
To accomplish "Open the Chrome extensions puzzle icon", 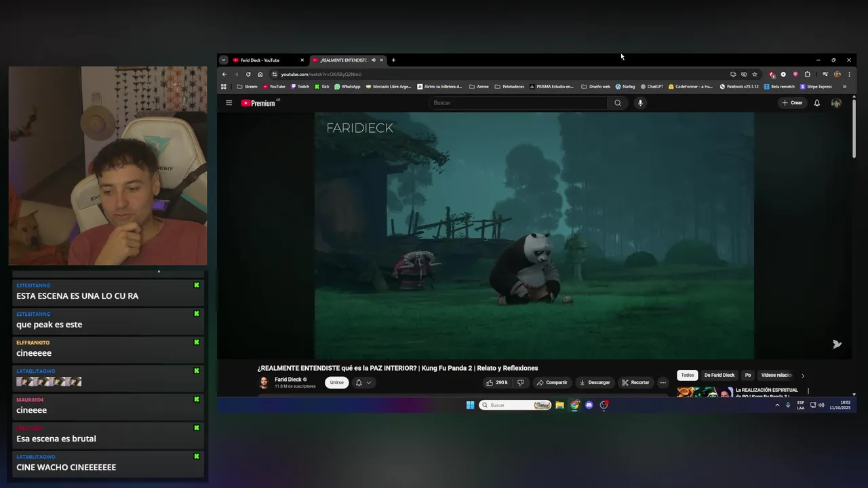I will 807,74.
